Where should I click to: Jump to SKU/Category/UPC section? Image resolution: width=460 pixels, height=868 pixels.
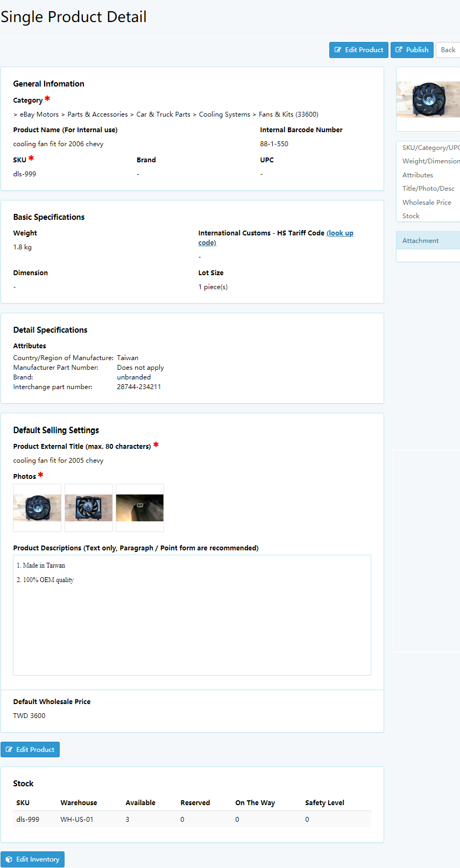click(x=430, y=147)
